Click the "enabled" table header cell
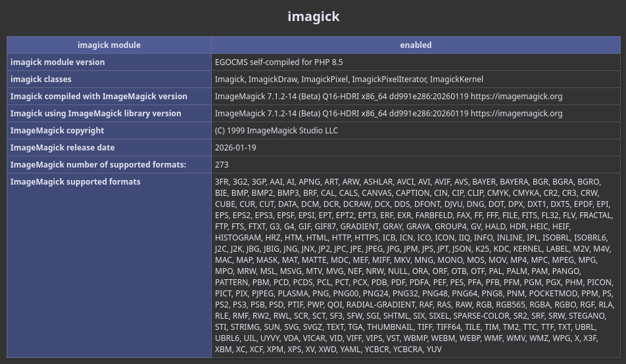 416,45
